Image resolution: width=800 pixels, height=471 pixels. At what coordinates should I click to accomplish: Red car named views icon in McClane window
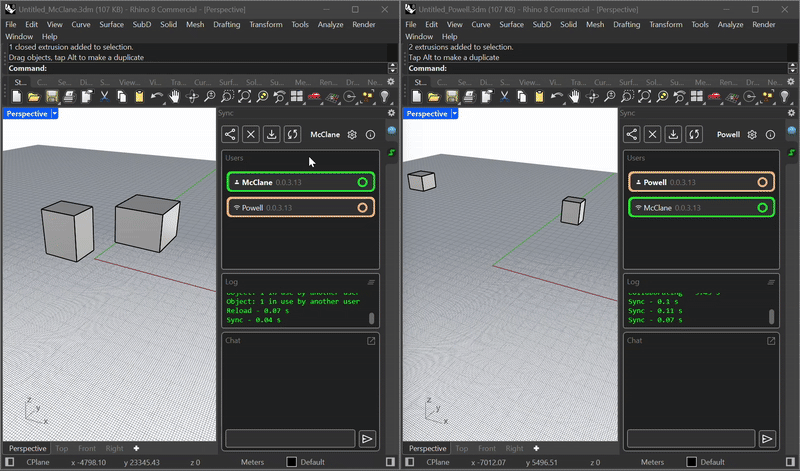click(314, 96)
